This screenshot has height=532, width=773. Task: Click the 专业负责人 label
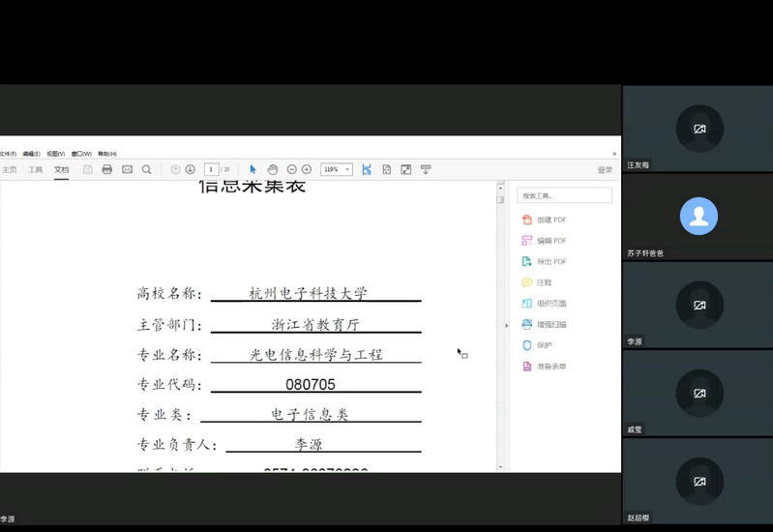click(x=177, y=444)
